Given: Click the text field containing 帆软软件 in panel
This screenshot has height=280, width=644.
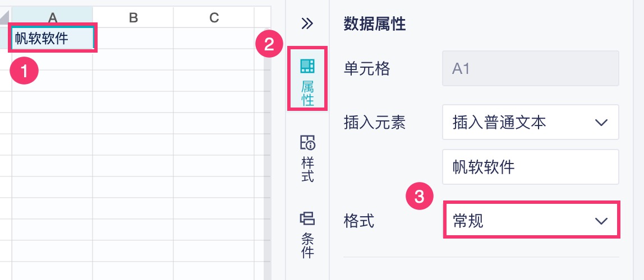Looking at the screenshot, I should click(530, 167).
